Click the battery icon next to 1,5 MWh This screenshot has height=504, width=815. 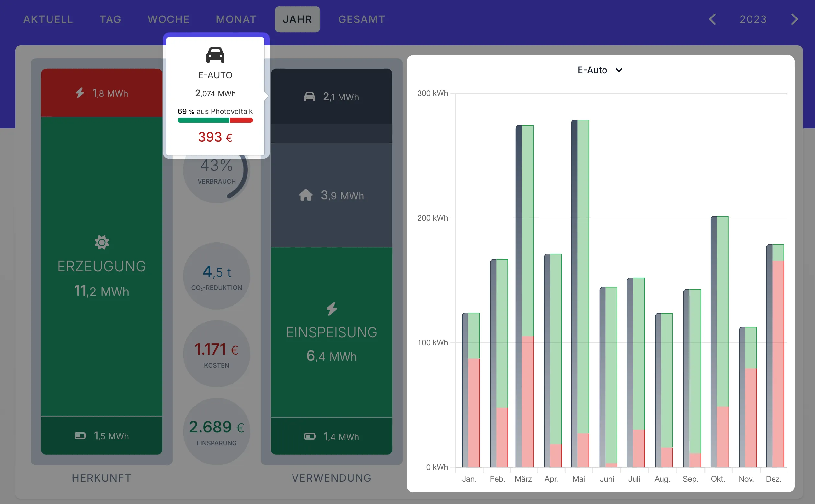[80, 436]
